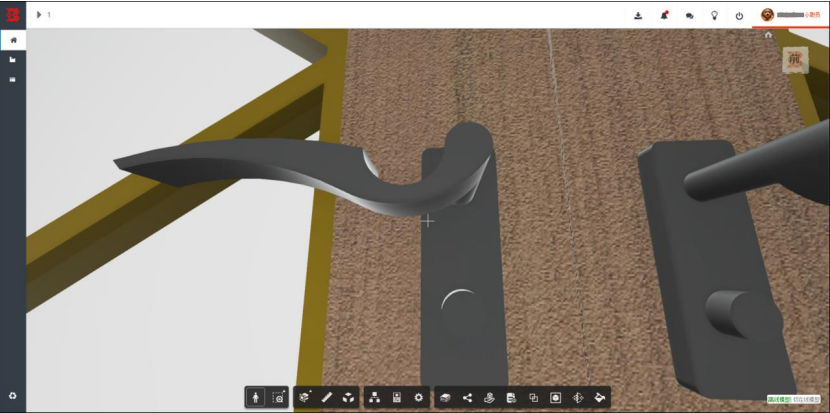Click the lightbulb tips icon

[x=714, y=15]
